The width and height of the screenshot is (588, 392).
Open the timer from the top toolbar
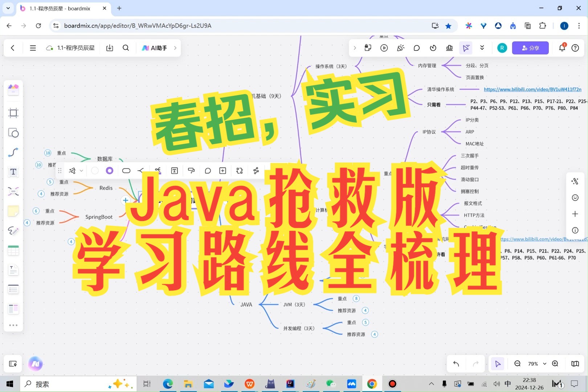[x=433, y=48]
